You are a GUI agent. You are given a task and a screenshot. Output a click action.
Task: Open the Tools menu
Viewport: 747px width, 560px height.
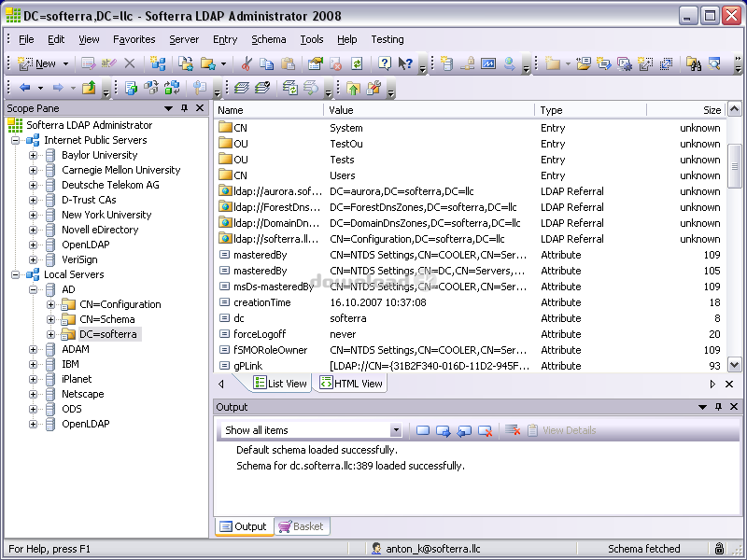pyautogui.click(x=312, y=39)
